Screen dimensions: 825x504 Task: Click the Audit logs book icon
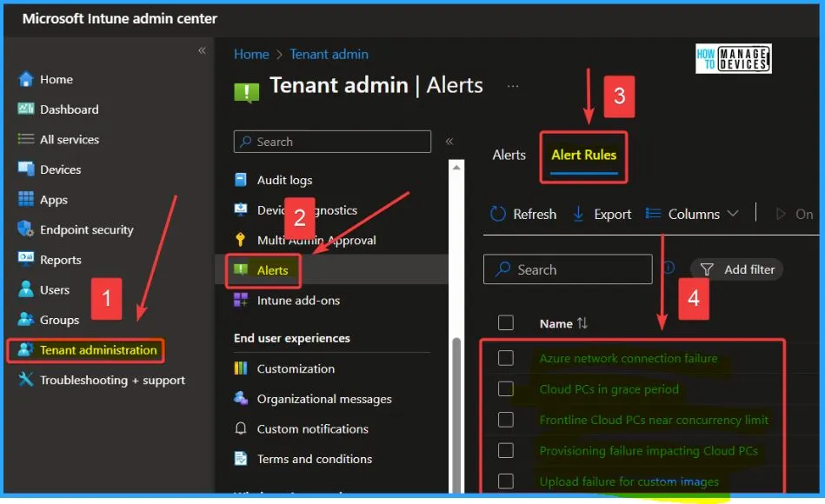[x=241, y=180]
